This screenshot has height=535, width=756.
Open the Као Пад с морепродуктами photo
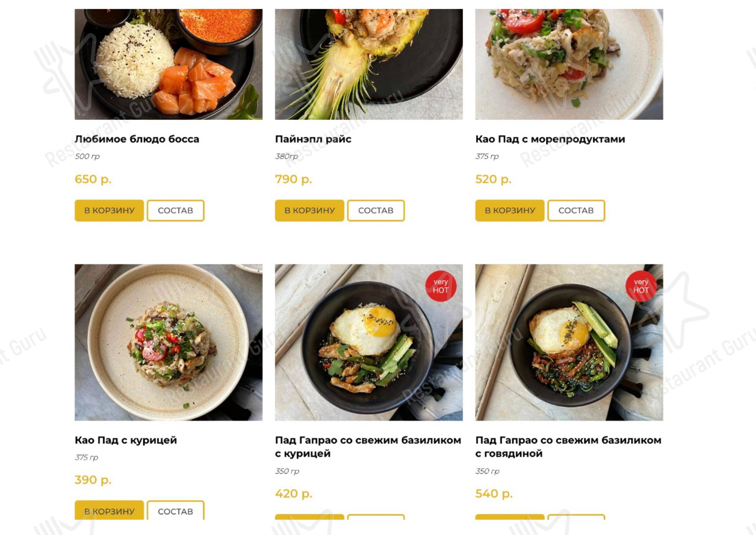point(569,64)
